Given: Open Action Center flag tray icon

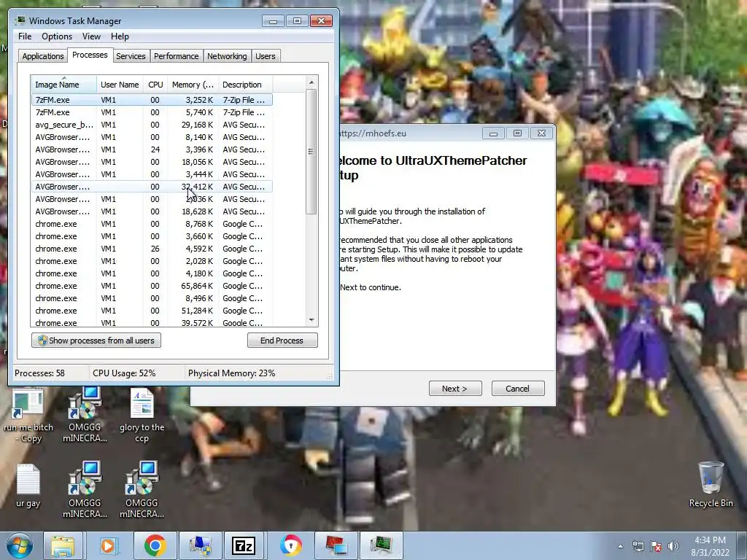Looking at the screenshot, I should (x=656, y=546).
